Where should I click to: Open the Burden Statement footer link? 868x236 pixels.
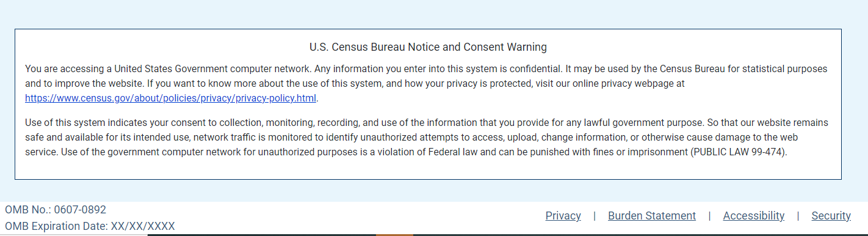[652, 216]
